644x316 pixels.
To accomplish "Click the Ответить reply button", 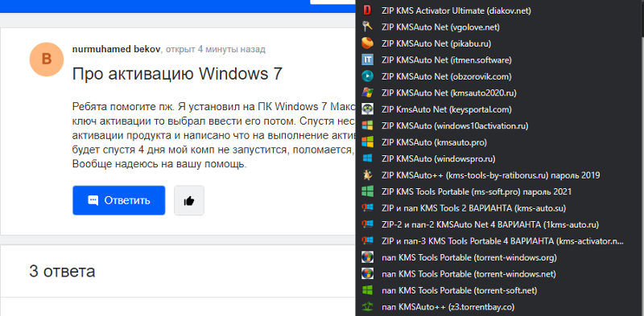I will tap(118, 200).
